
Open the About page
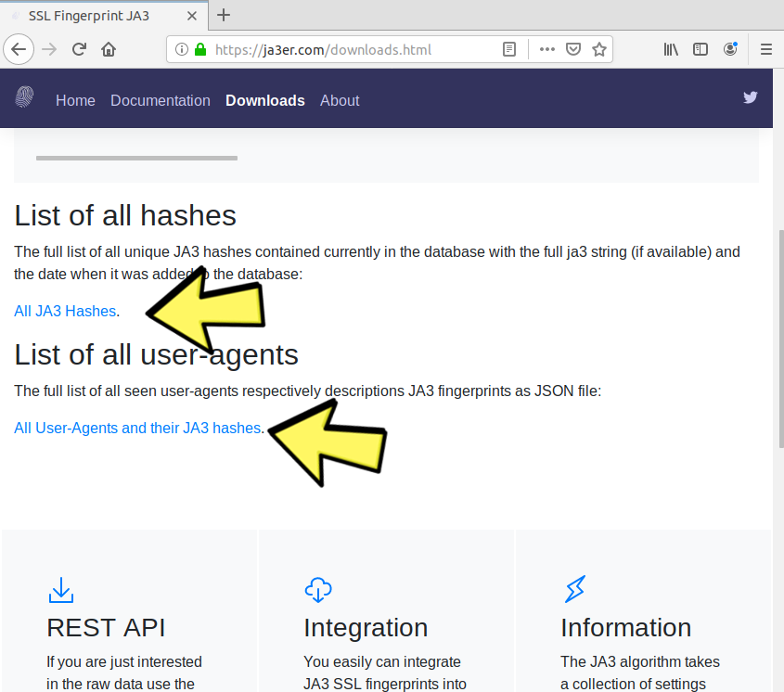(340, 100)
